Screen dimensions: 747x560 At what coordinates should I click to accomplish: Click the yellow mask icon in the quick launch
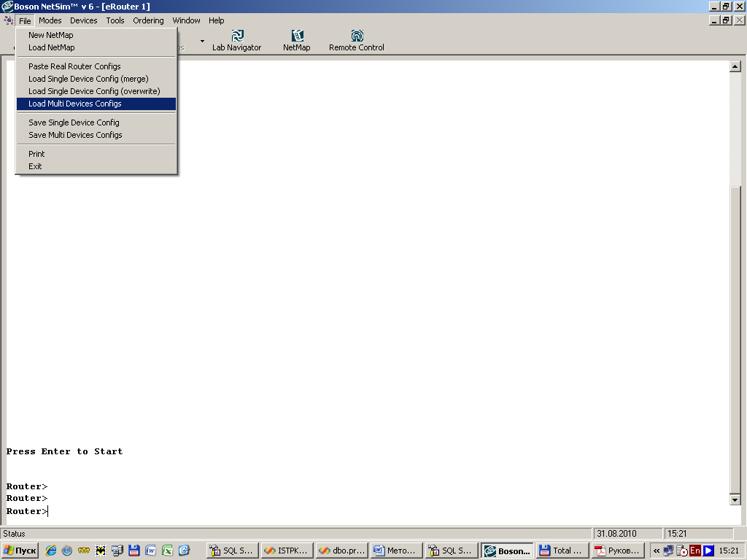point(84,551)
